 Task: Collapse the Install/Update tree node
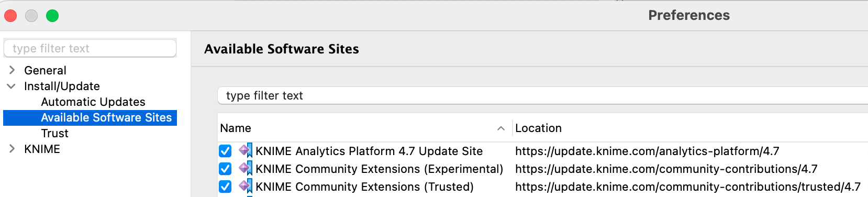[x=11, y=86]
